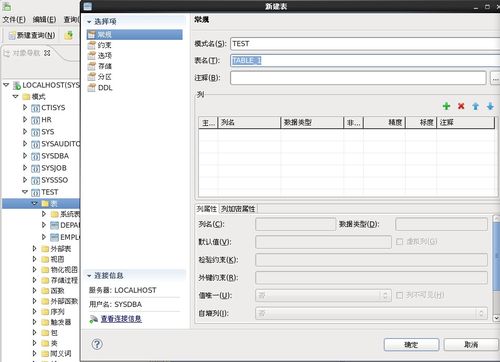Move column up with blue up arrow
Viewport: 500px width, 362px height.
click(x=475, y=106)
